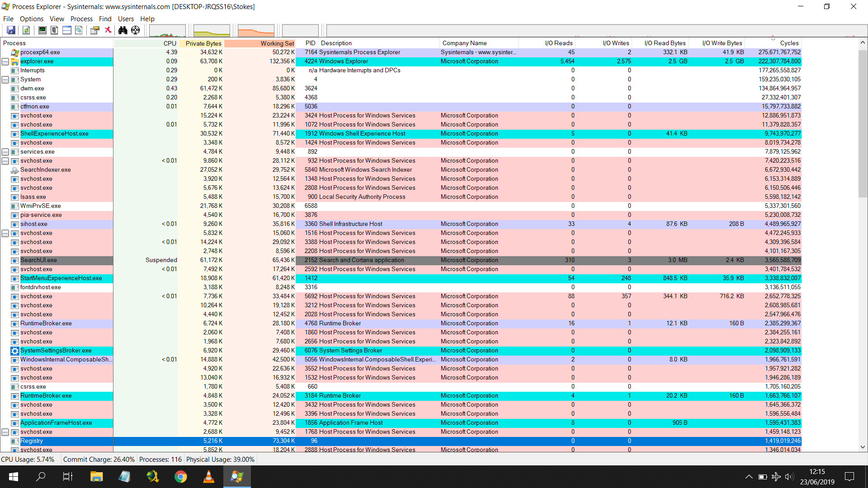Click the red Kill Process icon
Image resolution: width=868 pixels, height=488 pixels.
click(x=108, y=30)
